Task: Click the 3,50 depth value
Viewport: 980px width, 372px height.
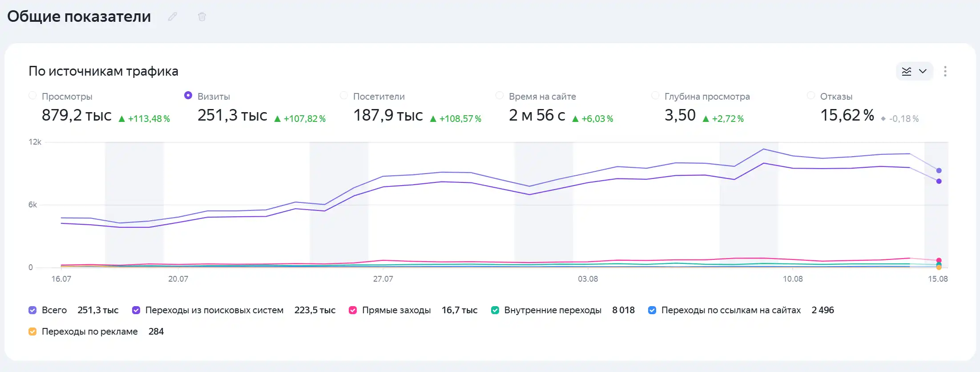Action: tap(680, 115)
